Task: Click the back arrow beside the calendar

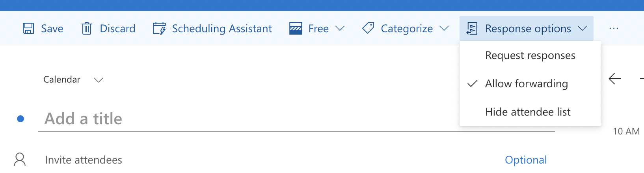Action: click(615, 79)
